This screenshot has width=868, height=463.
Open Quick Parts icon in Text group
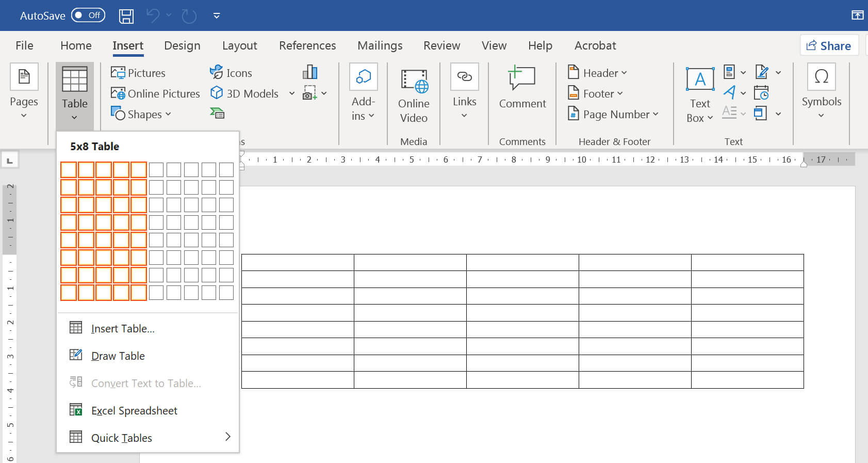(x=729, y=72)
